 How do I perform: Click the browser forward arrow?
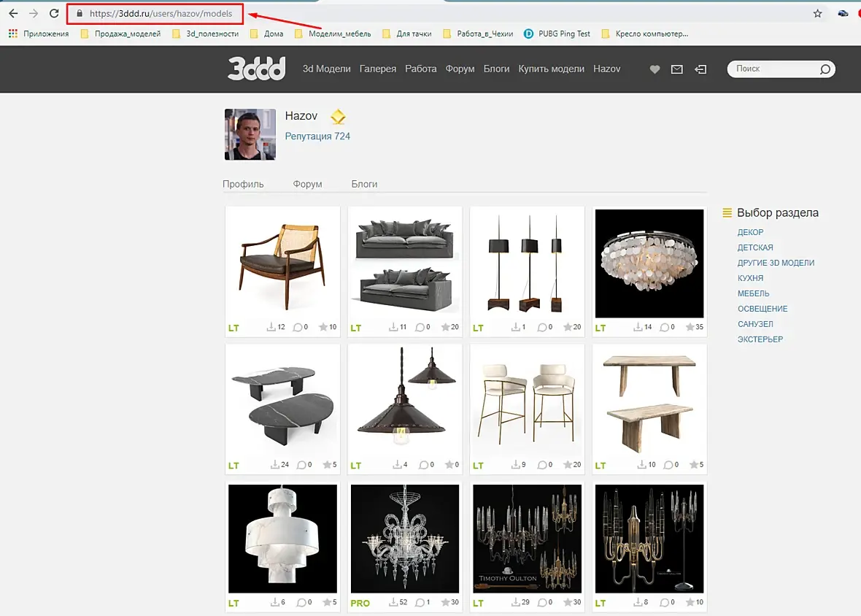point(34,13)
